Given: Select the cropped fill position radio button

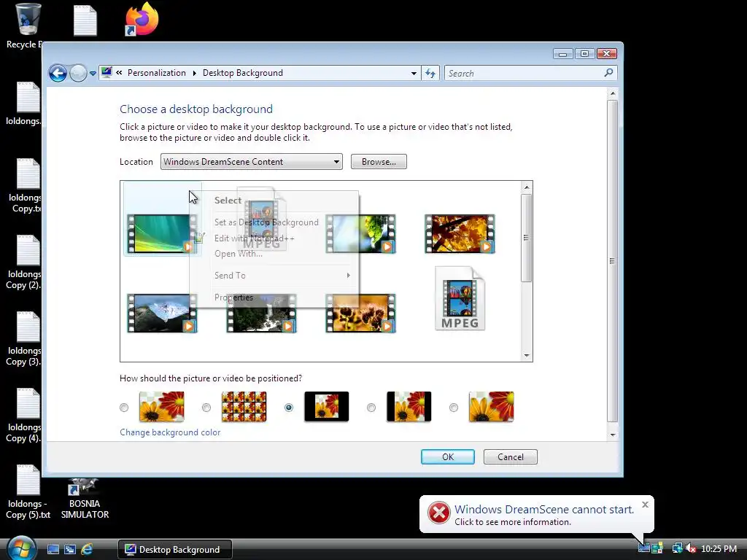Looking at the screenshot, I should (x=454, y=408).
